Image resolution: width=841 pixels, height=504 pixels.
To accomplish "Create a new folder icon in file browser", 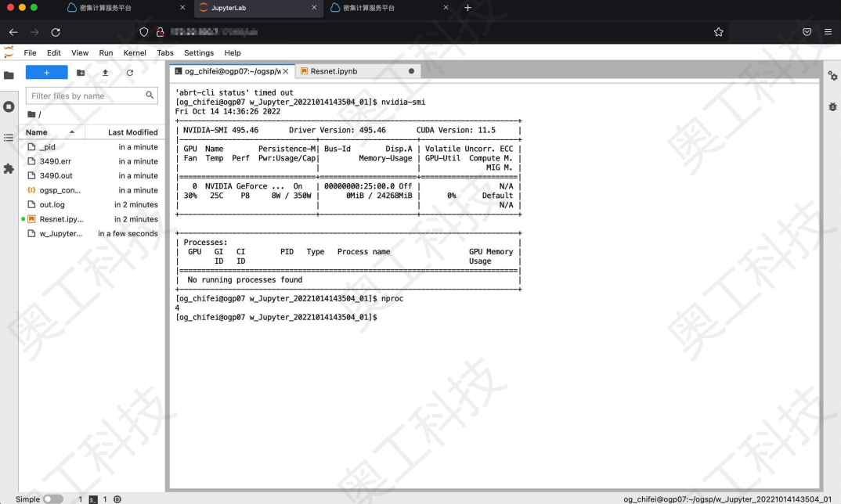I will pos(81,72).
